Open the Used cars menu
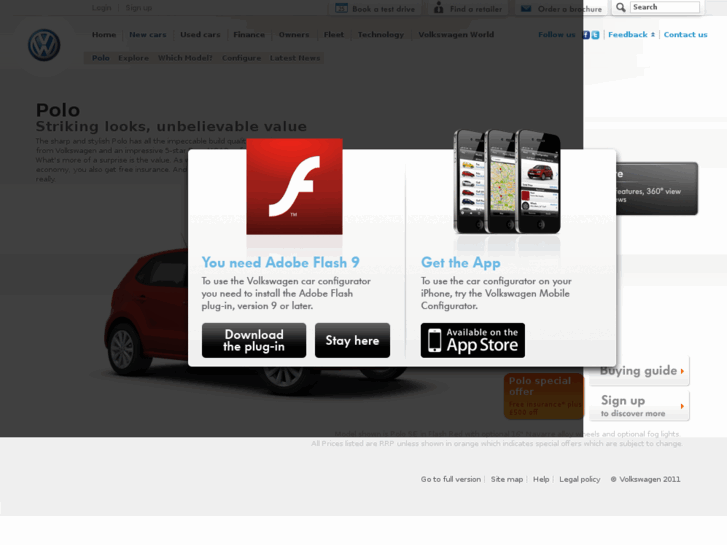Screen dimensions: 727x545 click(x=200, y=35)
